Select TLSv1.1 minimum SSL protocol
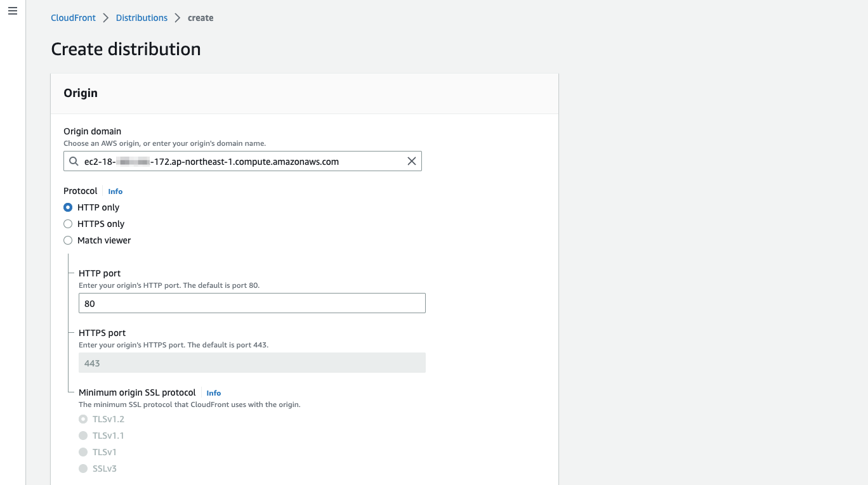This screenshot has width=868, height=485. 83,436
